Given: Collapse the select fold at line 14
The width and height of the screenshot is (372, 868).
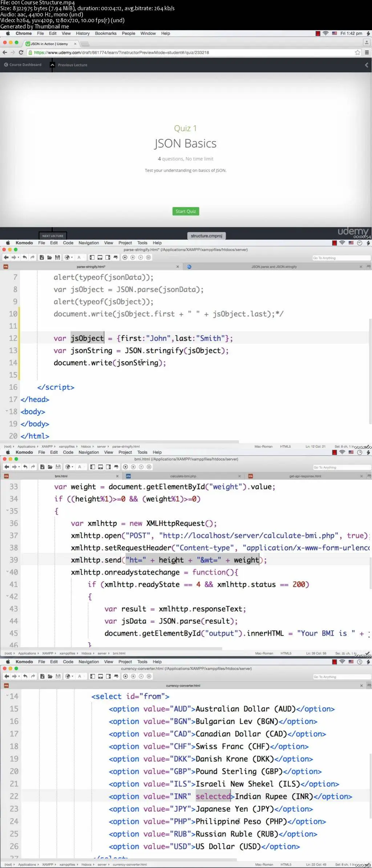Looking at the screenshot, I should 7,695.
